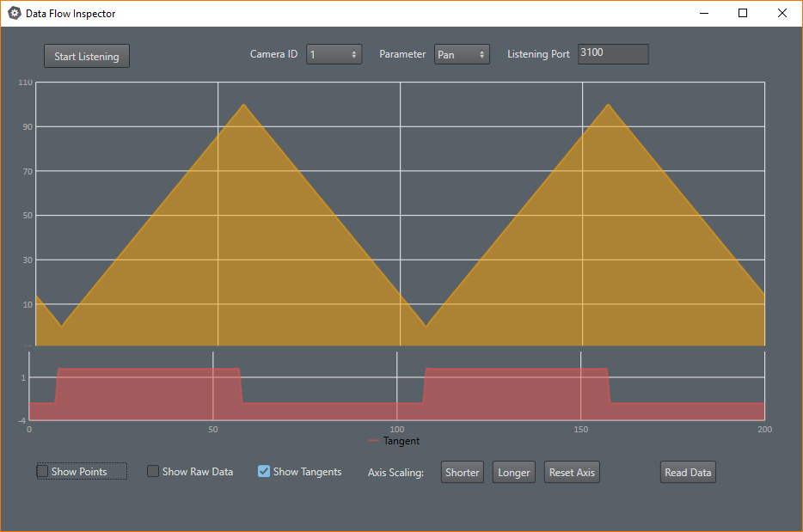Click the Longer axis scaling button

[514, 472]
